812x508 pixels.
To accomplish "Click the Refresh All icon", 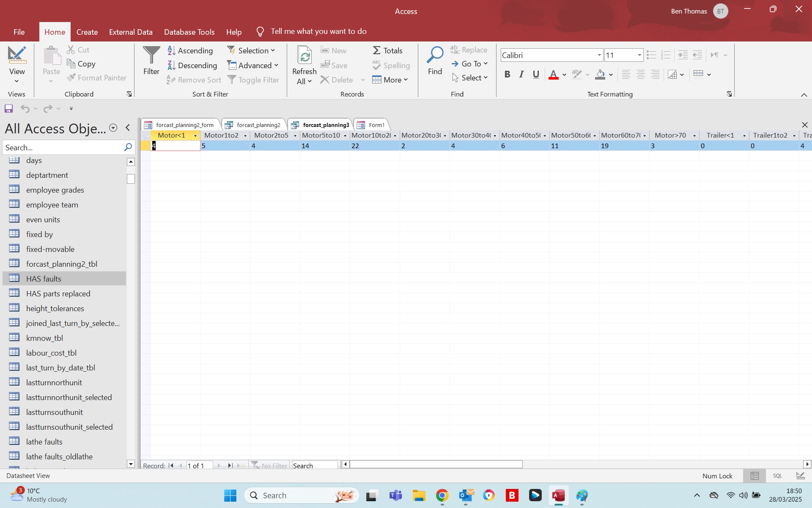I will coord(304,56).
